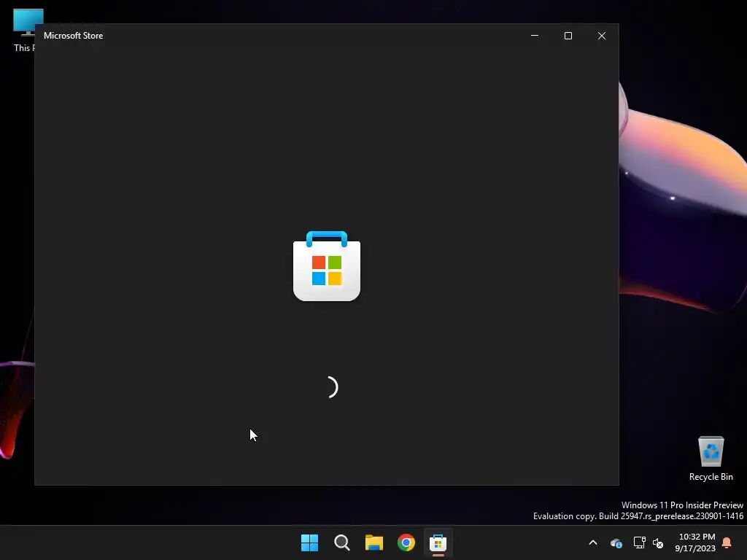This screenshot has width=747, height=560.
Task: Open Google Chrome from the taskbar
Action: pos(406,542)
